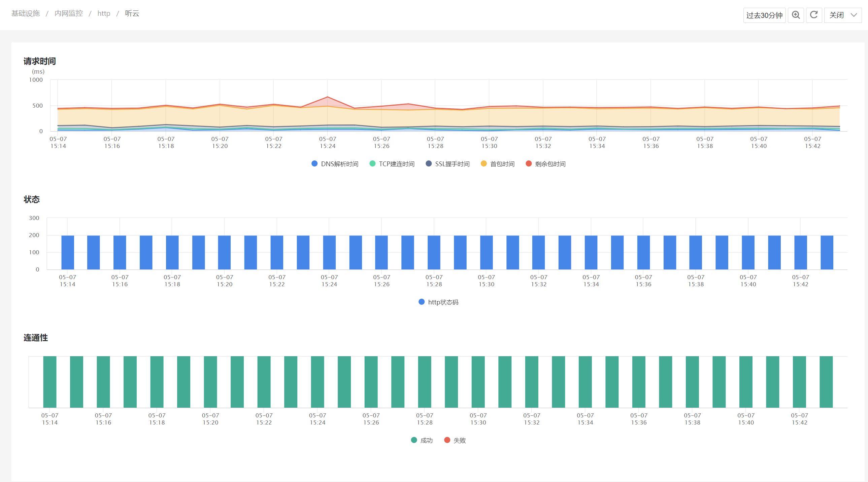Click the 状态 chart title
868x482 pixels.
pos(32,199)
